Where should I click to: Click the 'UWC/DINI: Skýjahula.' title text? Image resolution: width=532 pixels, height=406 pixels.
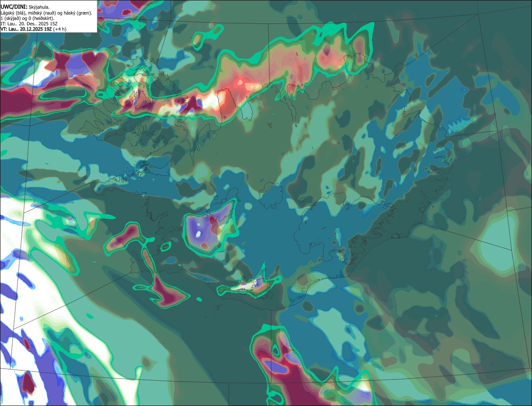(25, 7)
